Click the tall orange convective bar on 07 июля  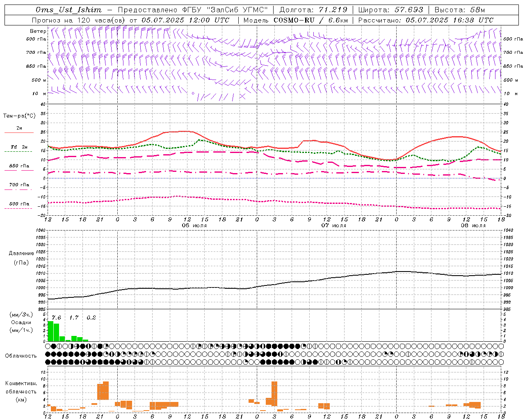click(274, 394)
